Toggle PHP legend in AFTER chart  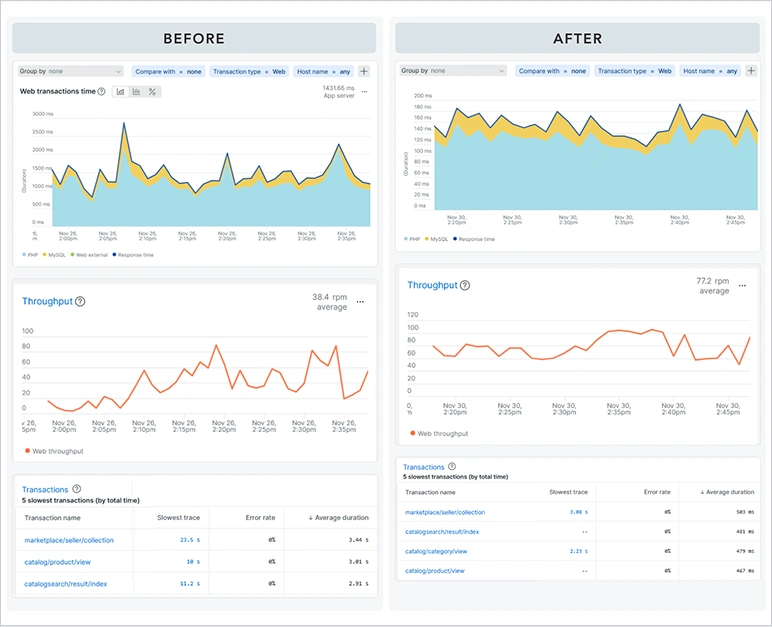tap(412, 239)
